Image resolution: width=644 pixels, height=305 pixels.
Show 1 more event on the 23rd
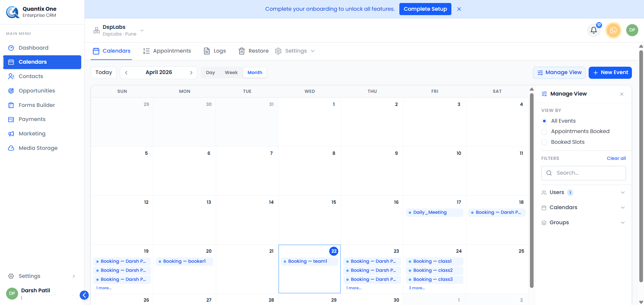point(354,288)
